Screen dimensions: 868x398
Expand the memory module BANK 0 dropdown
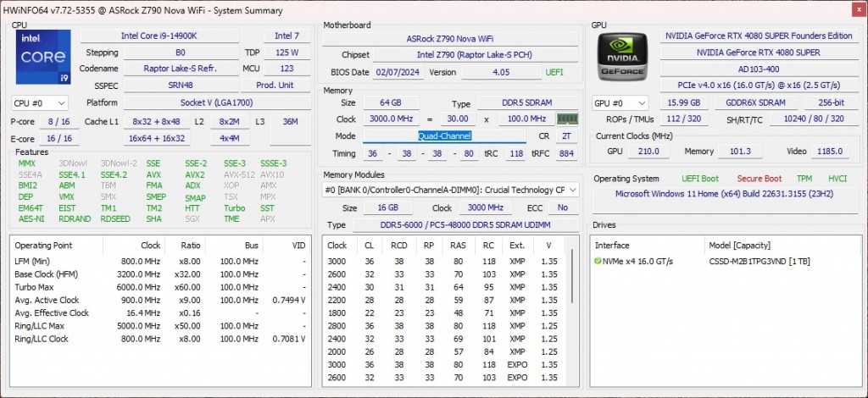(x=573, y=191)
